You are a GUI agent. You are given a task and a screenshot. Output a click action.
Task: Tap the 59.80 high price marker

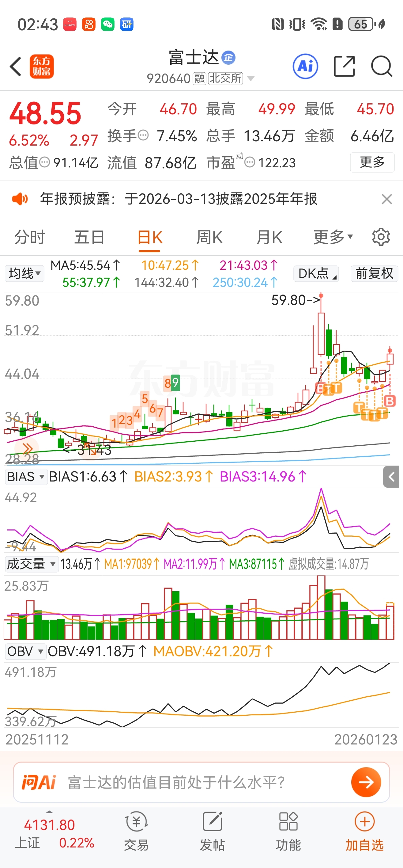[295, 300]
